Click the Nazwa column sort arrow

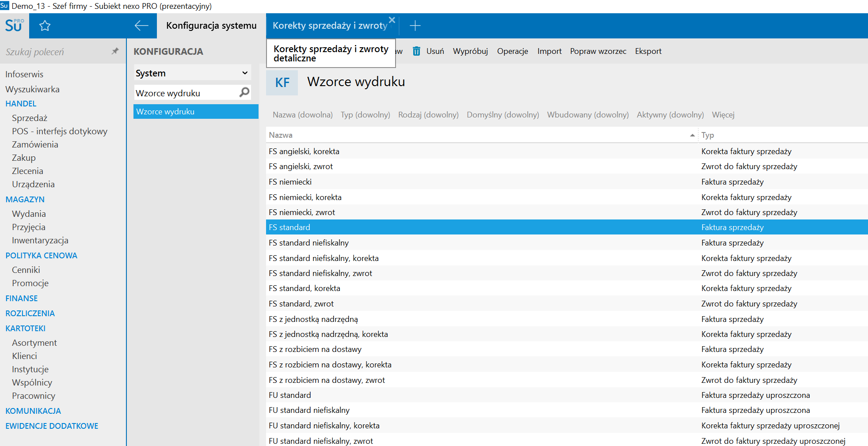click(x=692, y=135)
